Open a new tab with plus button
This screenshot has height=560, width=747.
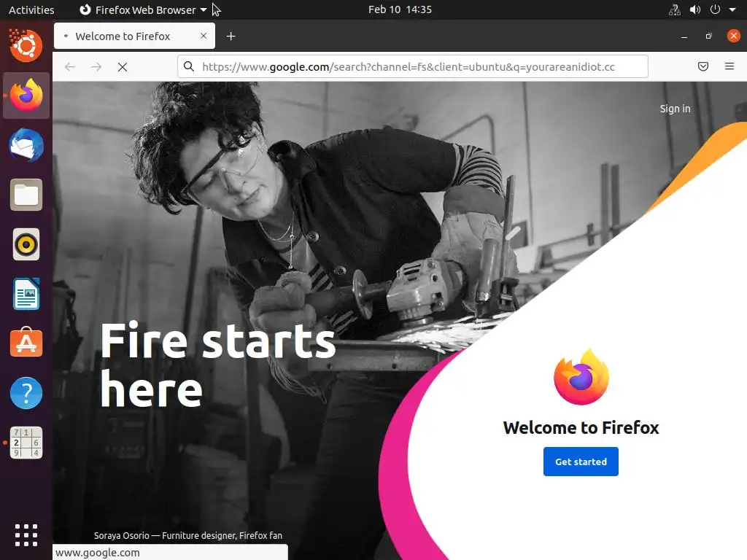click(231, 36)
